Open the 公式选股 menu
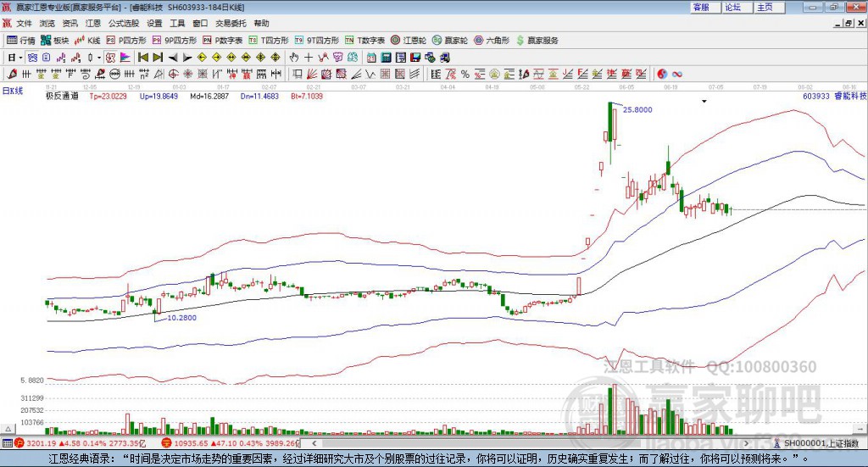 124,23
